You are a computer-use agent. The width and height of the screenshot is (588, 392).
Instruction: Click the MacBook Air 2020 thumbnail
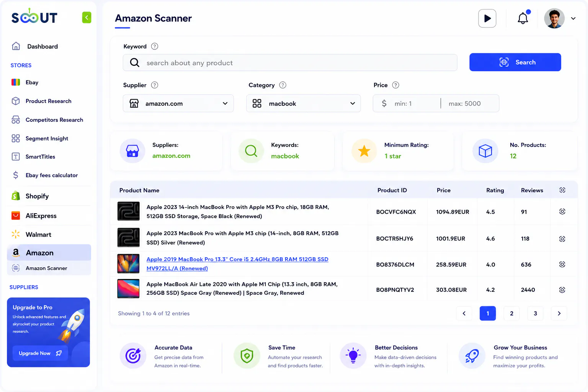tap(129, 289)
